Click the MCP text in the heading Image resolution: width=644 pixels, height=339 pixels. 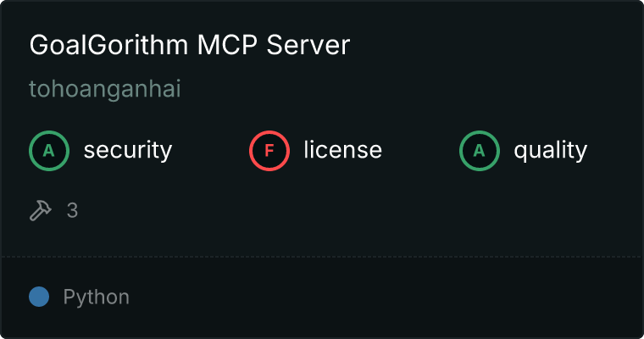coord(227,44)
